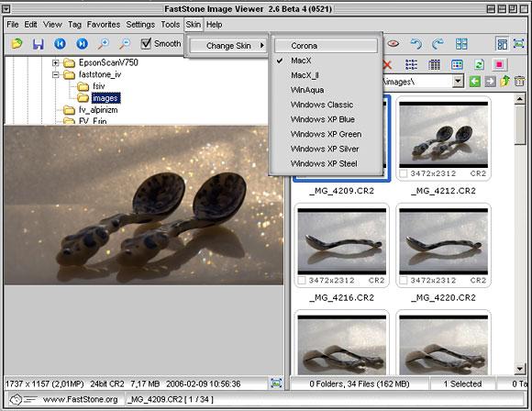Viewport: 532px width, 411px height.
Task: Choose the WinAqua skin
Action: coord(326,90)
